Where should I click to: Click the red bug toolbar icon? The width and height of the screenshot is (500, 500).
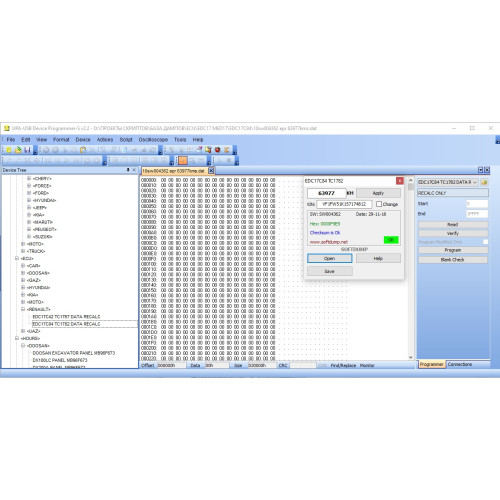click(x=218, y=150)
